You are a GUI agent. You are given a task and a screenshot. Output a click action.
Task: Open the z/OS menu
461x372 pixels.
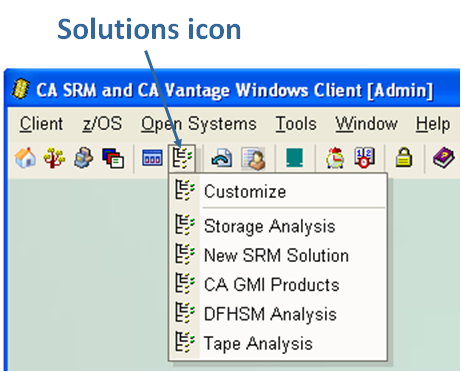pyautogui.click(x=102, y=124)
